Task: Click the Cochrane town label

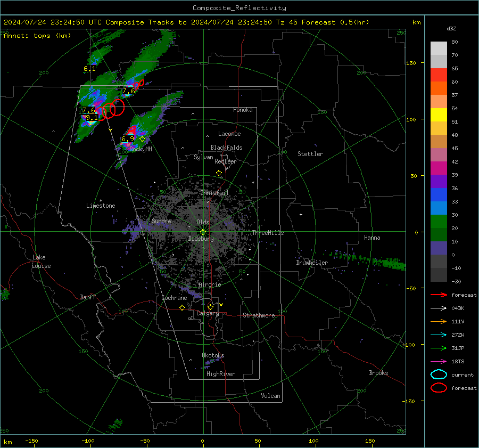Action: [x=174, y=298]
